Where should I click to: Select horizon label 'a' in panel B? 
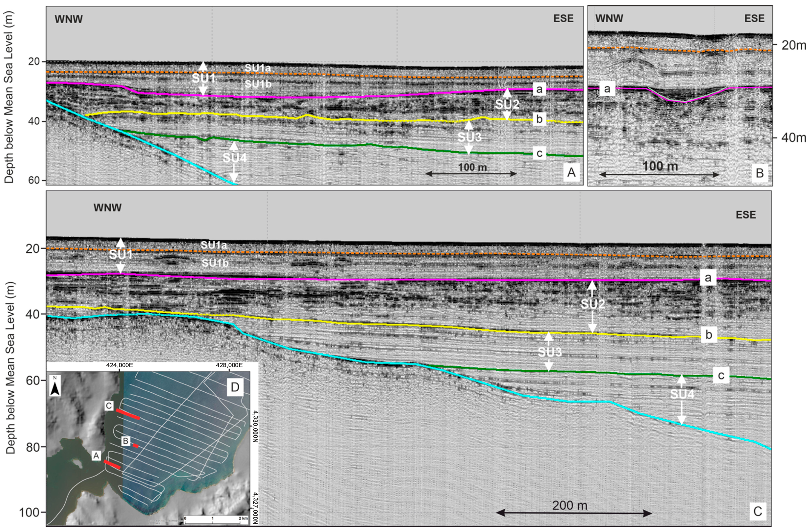coord(607,89)
